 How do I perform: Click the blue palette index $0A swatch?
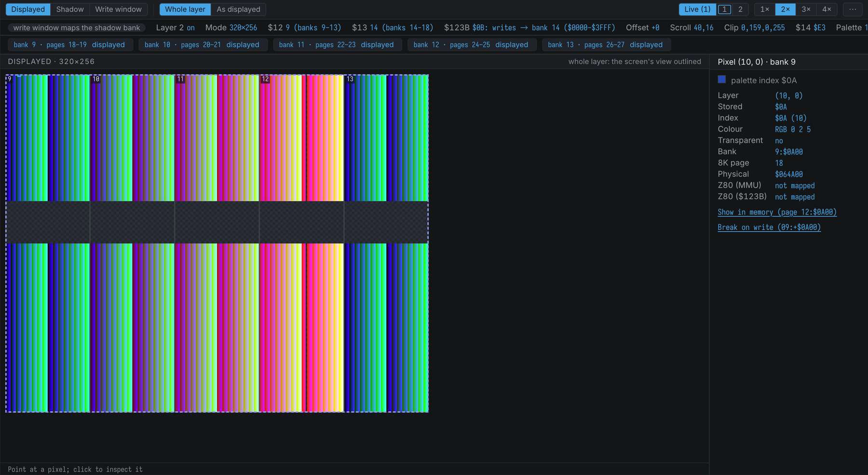[x=722, y=79]
